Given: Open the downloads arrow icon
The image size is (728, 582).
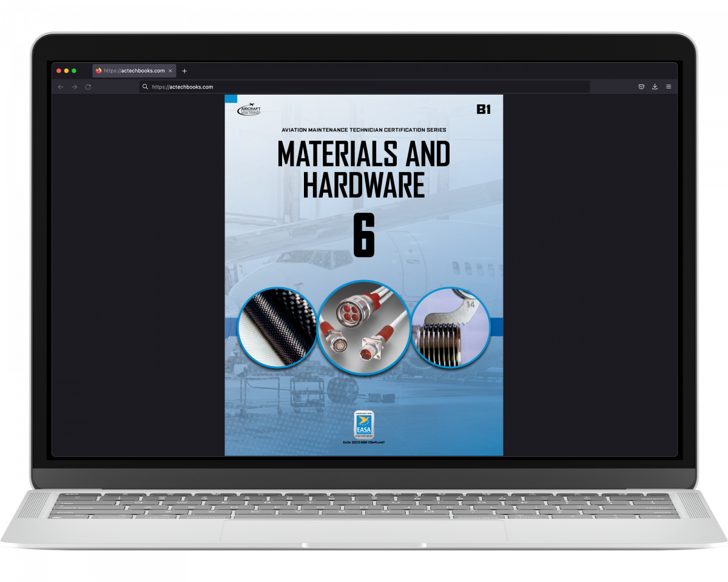Looking at the screenshot, I should pos(655,87).
